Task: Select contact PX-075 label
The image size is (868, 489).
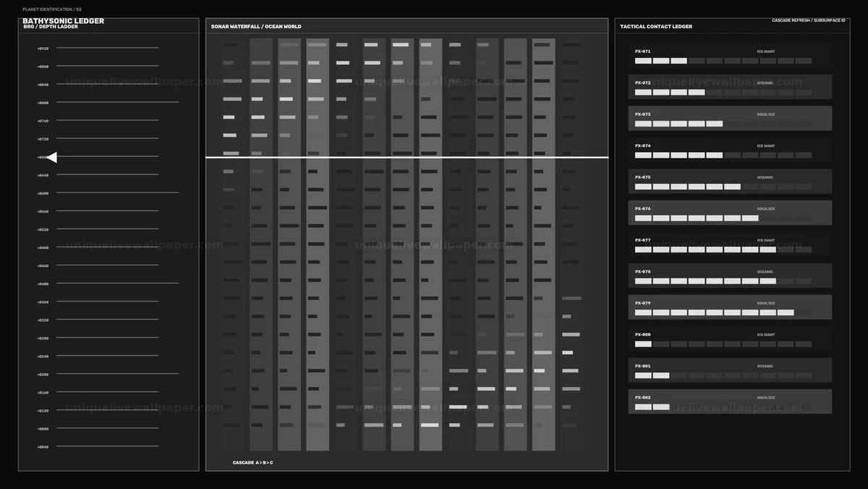Action: tap(642, 177)
